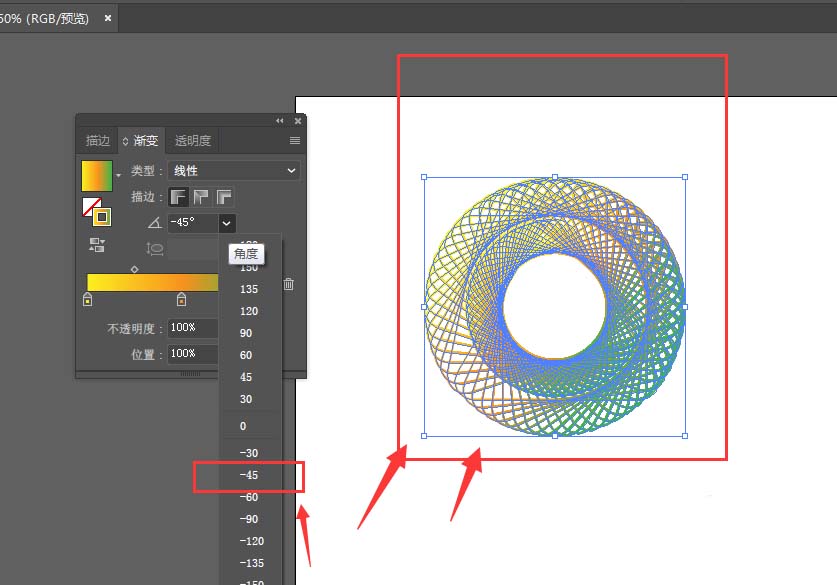Click the panel bottom resize grip
The image size is (837, 585).
(191, 374)
